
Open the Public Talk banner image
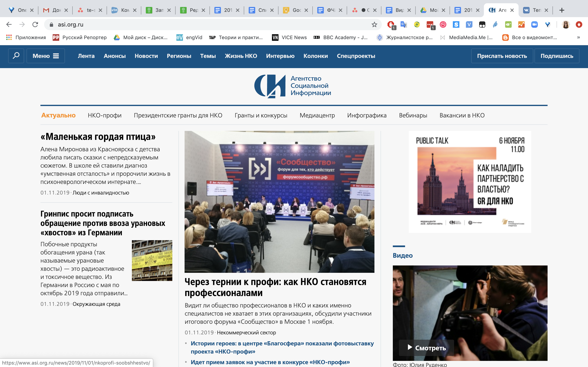tap(469, 181)
